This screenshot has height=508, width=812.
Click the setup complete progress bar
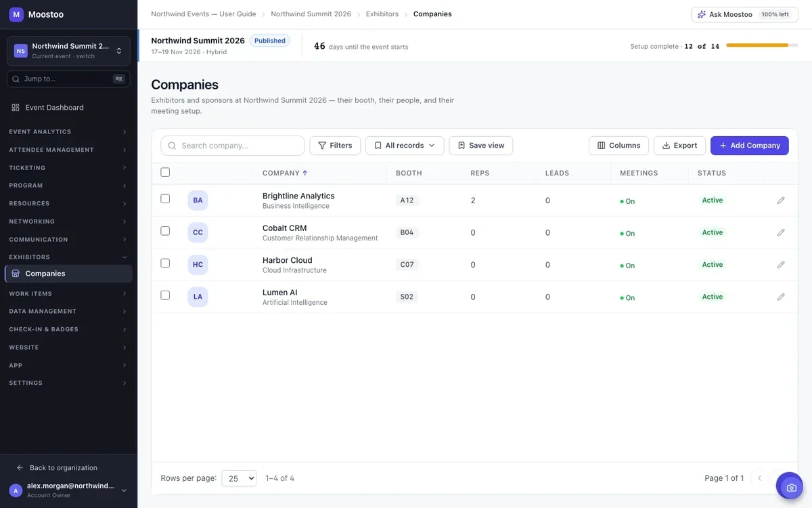[762, 45]
